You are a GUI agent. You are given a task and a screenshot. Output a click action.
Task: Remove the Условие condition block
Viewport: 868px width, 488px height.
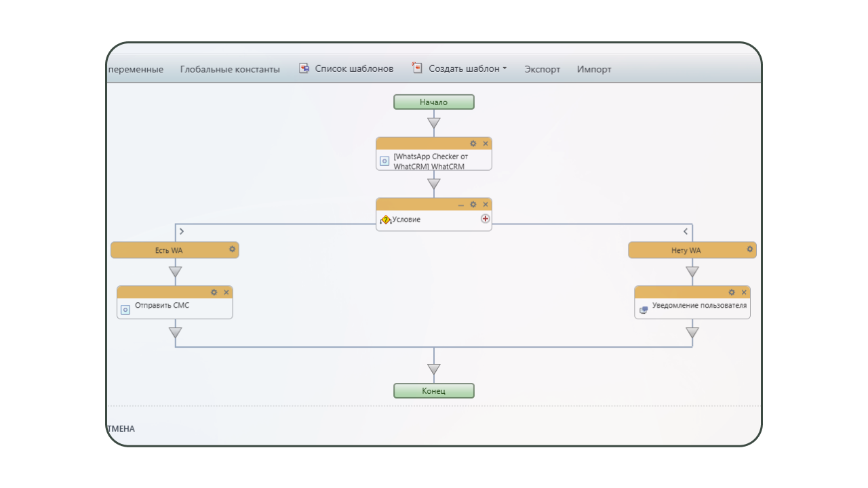pyautogui.click(x=486, y=205)
